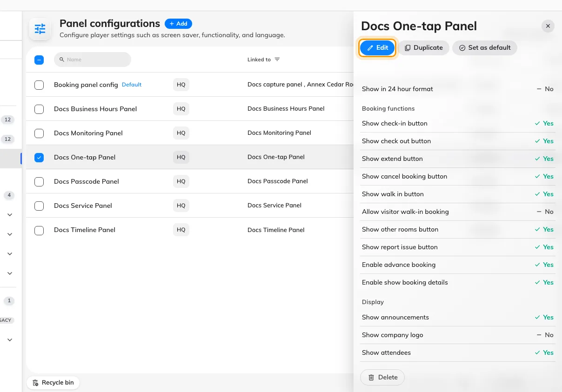The width and height of the screenshot is (562, 392).
Task: Click Enable advance booking setting
Action: point(458,265)
